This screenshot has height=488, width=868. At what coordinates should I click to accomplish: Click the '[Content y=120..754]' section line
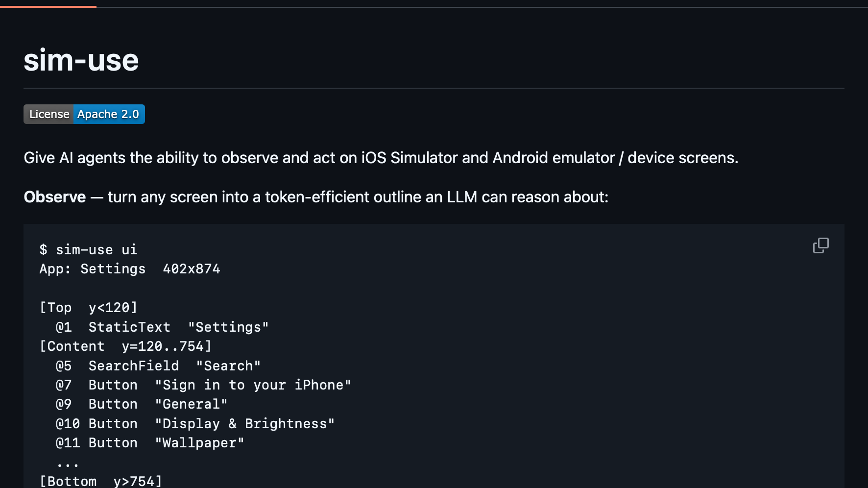coord(125,346)
